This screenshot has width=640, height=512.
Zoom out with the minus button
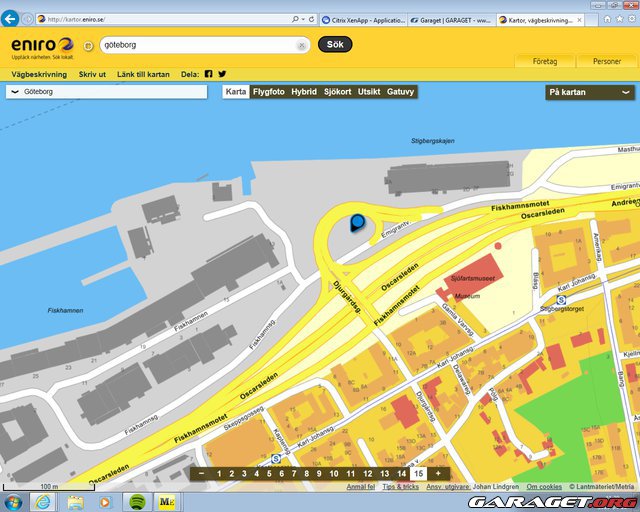pos(201,473)
